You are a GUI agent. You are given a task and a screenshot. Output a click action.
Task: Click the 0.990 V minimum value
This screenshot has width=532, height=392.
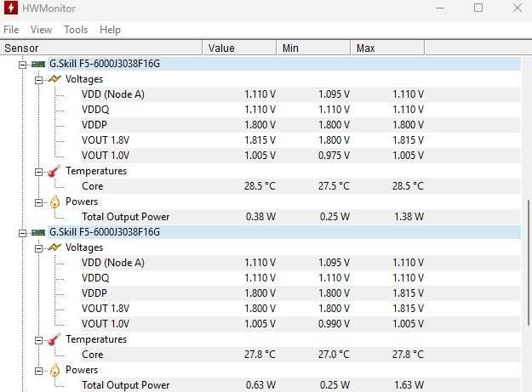tap(334, 324)
